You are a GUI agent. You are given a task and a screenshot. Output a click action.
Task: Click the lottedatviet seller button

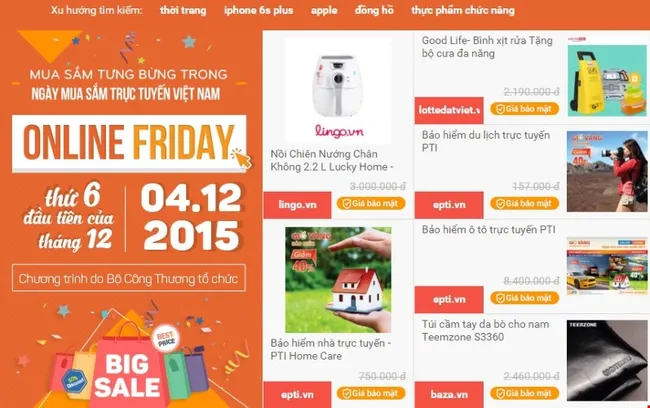[x=449, y=110]
